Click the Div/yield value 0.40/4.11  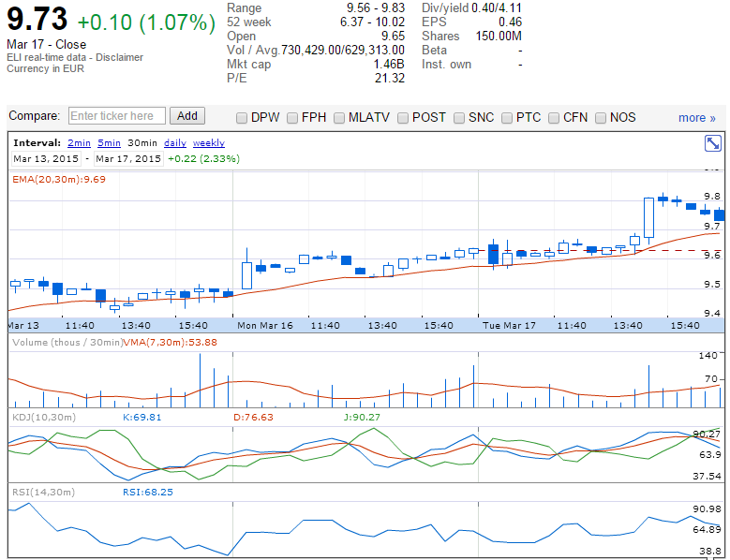point(497,8)
